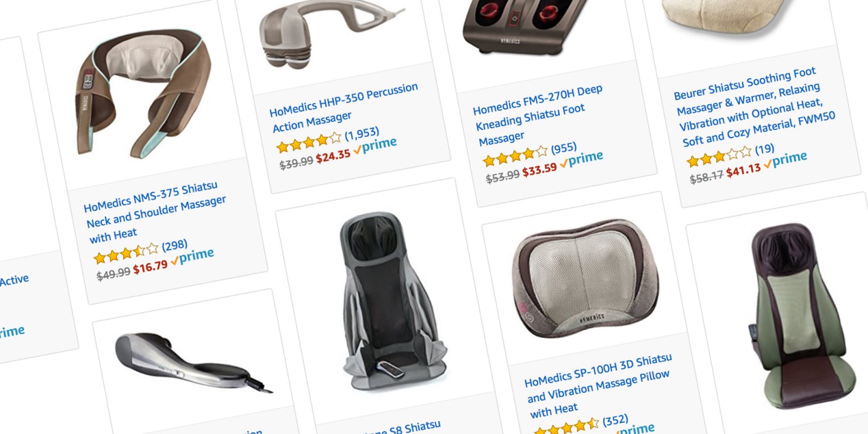Open the Beurer Shiatsu Soothing Foot Massager title
Screen dimensions: 868x434
pyautogui.click(x=754, y=107)
